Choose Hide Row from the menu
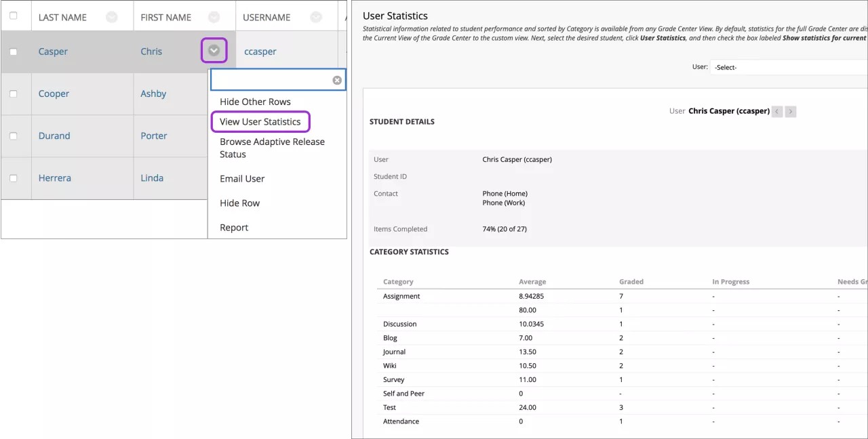This screenshot has width=868, height=439. pos(239,203)
